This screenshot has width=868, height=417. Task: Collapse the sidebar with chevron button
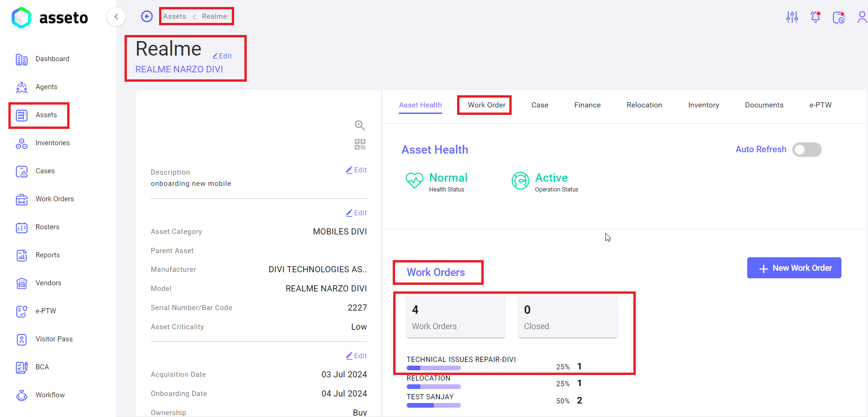click(x=116, y=17)
